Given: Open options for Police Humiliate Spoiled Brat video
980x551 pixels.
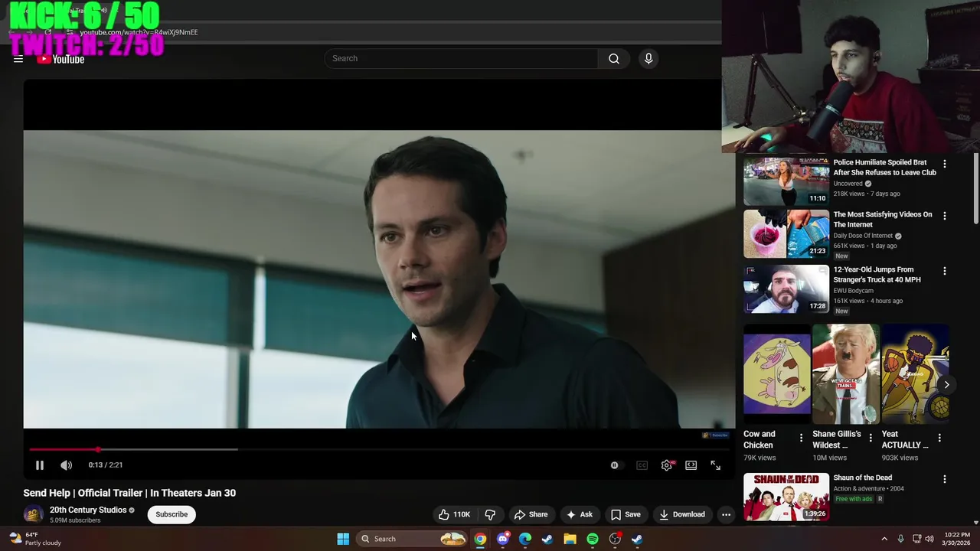Looking at the screenshot, I should pyautogui.click(x=944, y=164).
